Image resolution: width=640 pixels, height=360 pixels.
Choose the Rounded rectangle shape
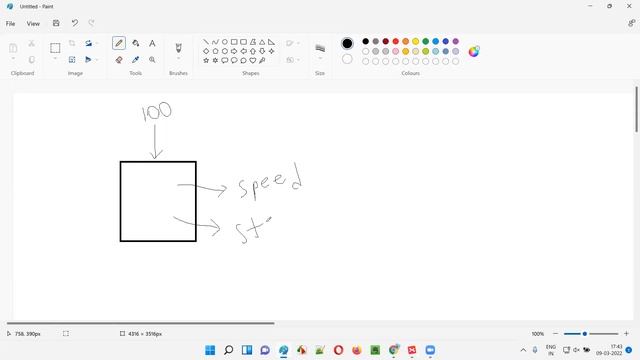click(243, 42)
